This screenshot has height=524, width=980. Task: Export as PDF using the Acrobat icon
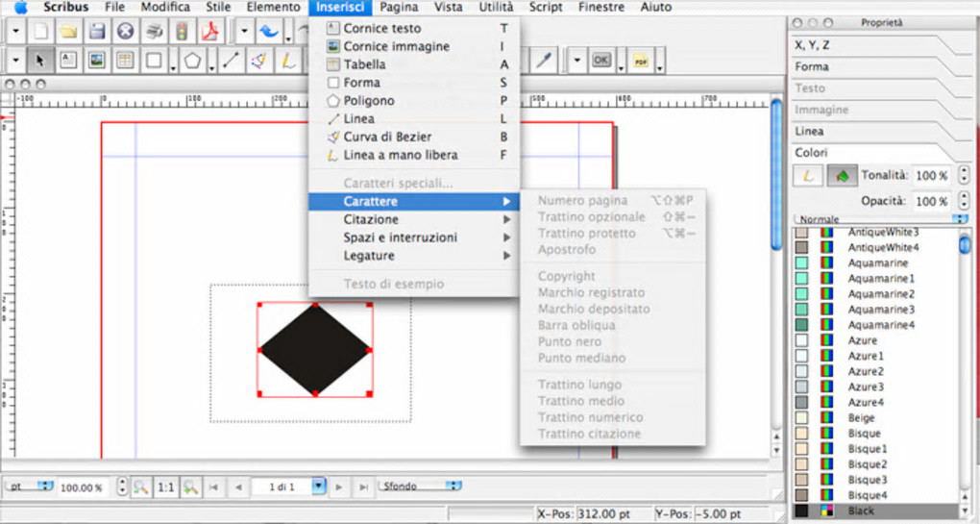coord(210,31)
